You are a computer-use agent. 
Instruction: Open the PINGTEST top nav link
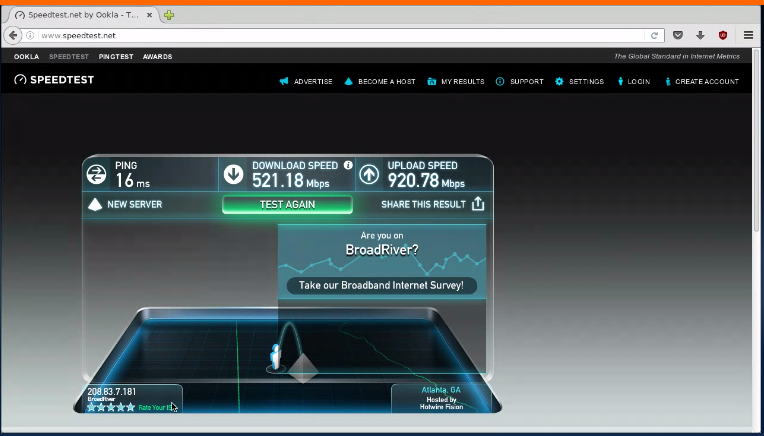click(x=116, y=57)
